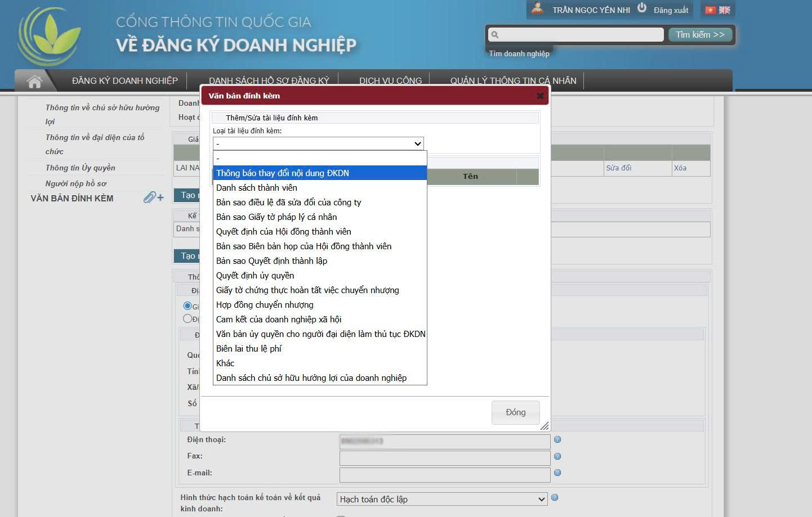Open the Đăng ký doanh nghiệp menu
The height and width of the screenshot is (517, 812).
124,81
